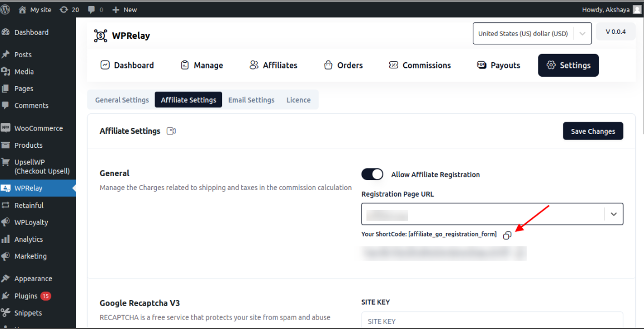
Task: Click the Affiliate Settings help icon
Action: coord(171,131)
